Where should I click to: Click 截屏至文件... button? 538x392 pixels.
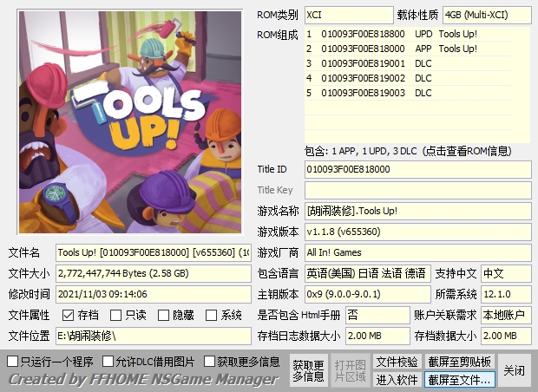pyautogui.click(x=459, y=380)
